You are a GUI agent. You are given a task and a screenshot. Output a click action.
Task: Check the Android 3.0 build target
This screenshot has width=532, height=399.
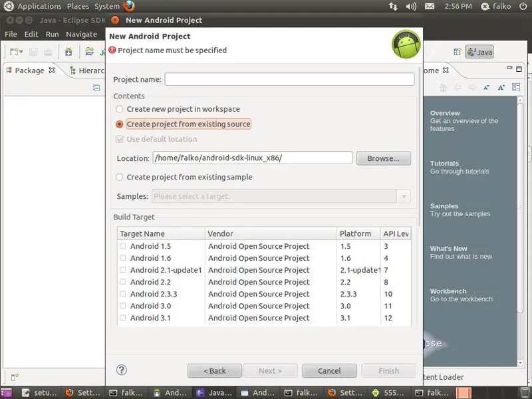[123, 306]
